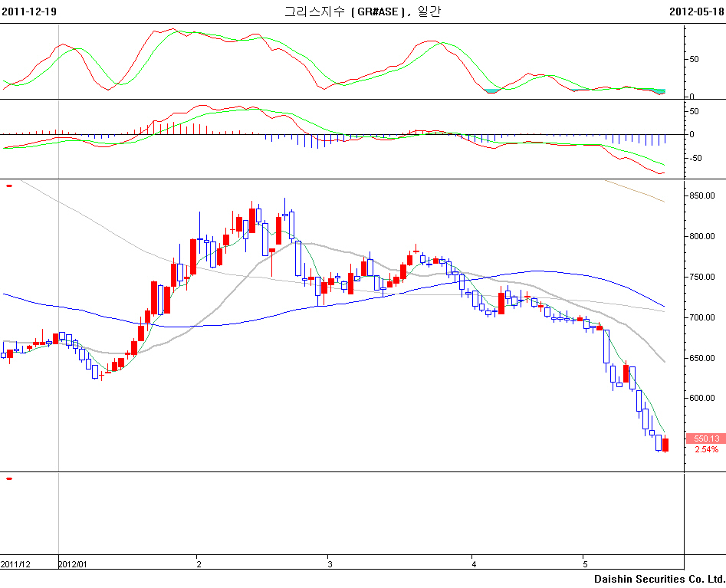The height and width of the screenshot is (588, 726).
Task: Click the red marker icon in price panel
Action: 9,185
